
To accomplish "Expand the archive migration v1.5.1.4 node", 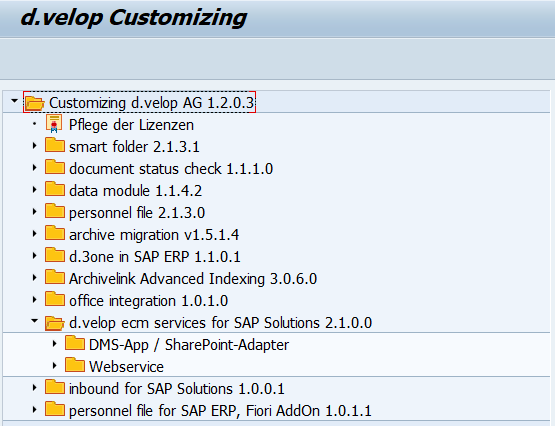I will 34,234.
